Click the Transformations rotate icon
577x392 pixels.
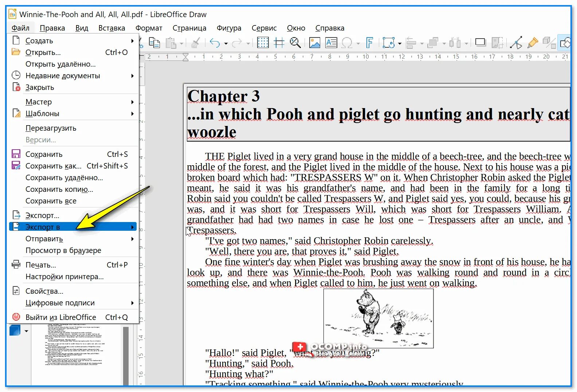(389, 43)
